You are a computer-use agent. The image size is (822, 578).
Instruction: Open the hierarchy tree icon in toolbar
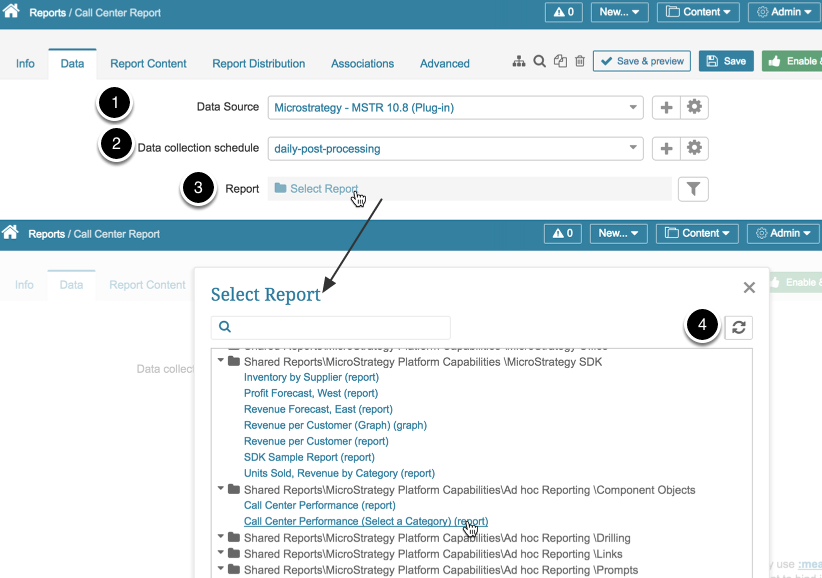(x=518, y=61)
